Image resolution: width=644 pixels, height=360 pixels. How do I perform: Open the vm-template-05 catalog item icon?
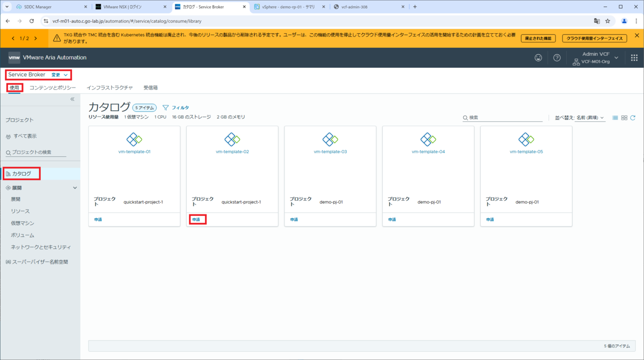pos(526,140)
